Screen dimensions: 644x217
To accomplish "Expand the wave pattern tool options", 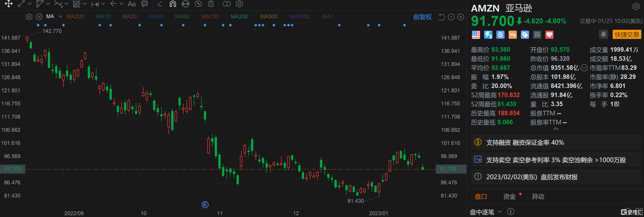I will coord(66,4).
